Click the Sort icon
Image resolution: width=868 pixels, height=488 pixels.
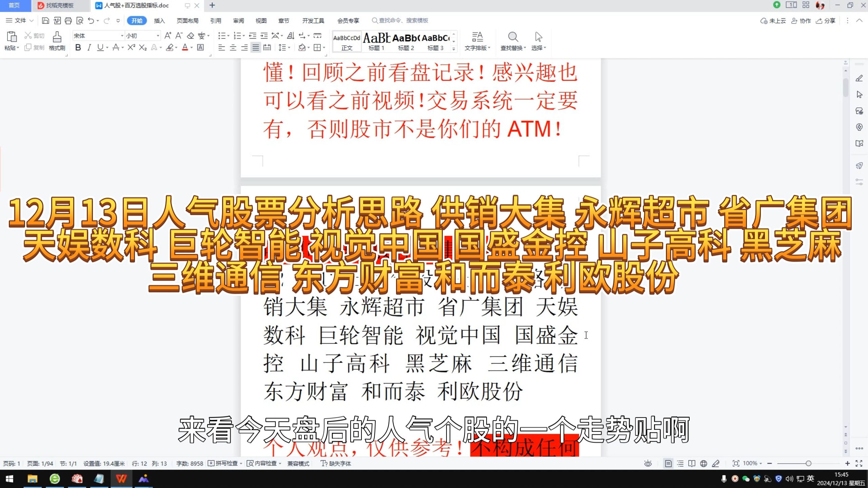coord(291,36)
